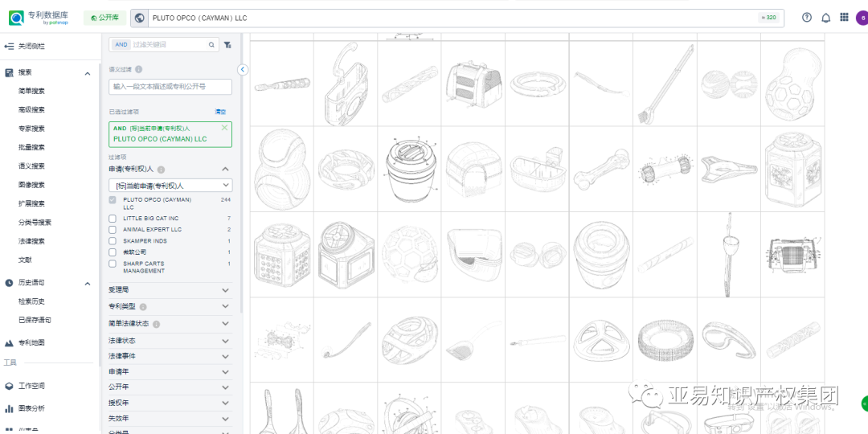Collapse the 历史语句 sidebar group chevron
Image resolution: width=868 pixels, height=434 pixels.
point(88,284)
